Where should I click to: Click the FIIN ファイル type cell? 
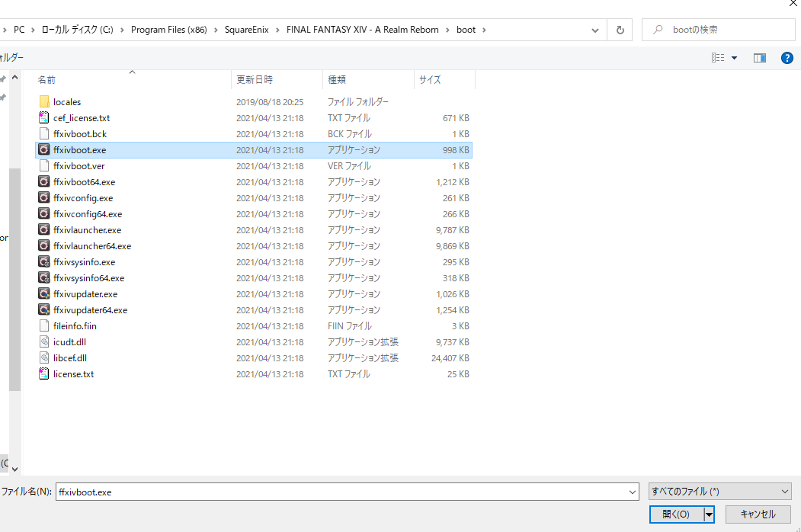point(349,325)
